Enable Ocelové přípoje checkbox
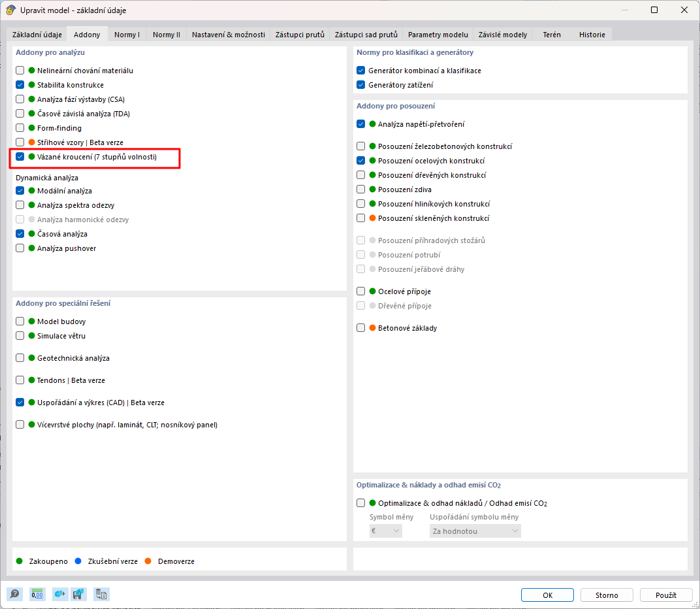Viewport: 700px width, 609px height. 361,291
